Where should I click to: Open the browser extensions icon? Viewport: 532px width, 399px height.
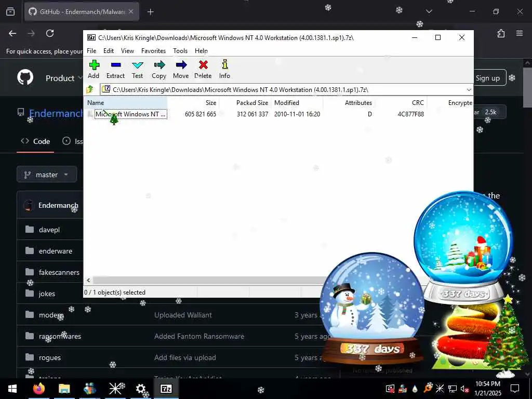pyautogui.click(x=501, y=33)
